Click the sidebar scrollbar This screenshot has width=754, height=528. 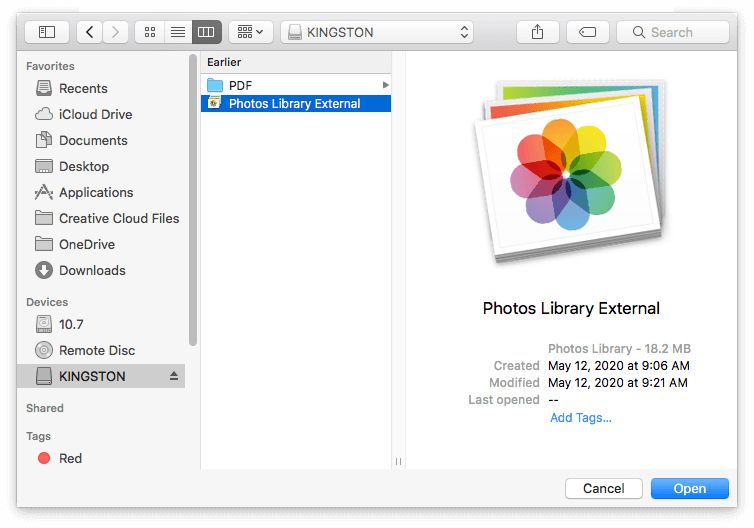193,200
